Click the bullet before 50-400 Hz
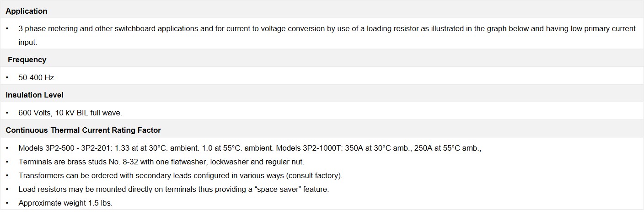 tap(7, 77)
